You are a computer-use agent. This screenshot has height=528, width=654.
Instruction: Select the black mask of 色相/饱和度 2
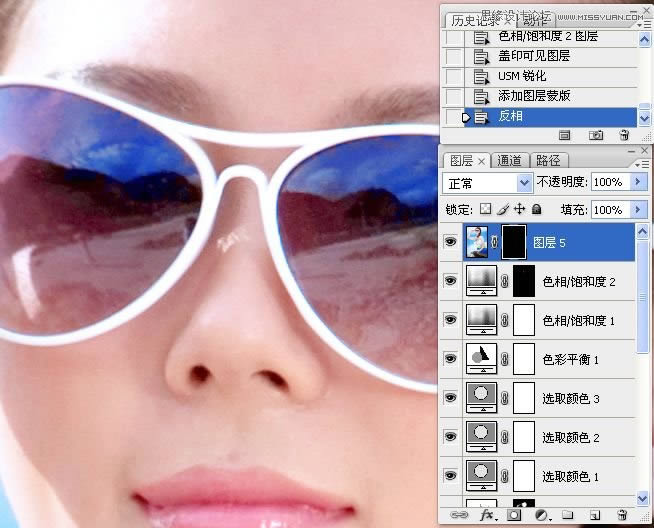[523, 281]
